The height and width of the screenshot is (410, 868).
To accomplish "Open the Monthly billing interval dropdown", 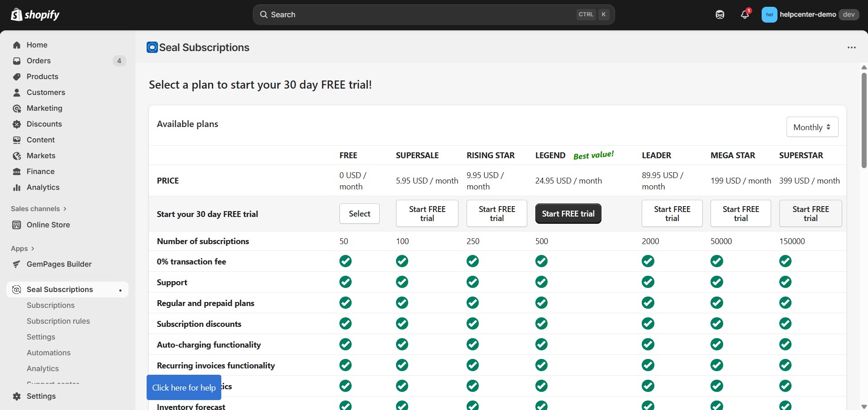I will tap(811, 127).
